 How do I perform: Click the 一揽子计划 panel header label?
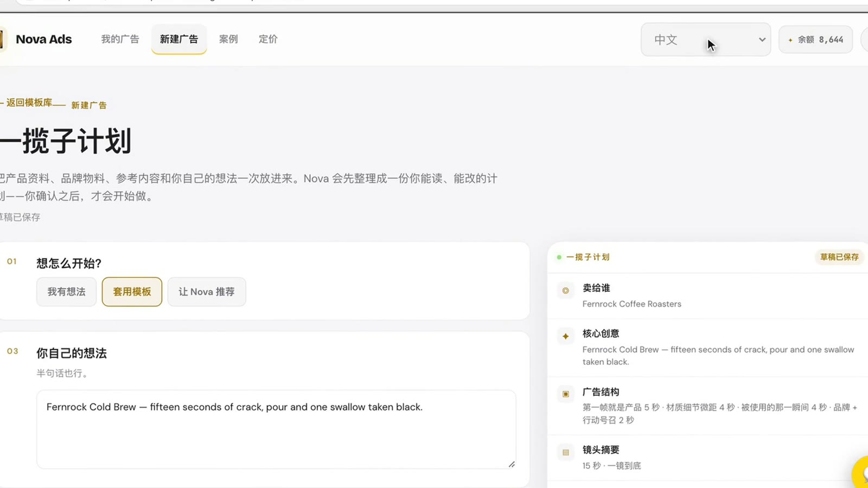[x=588, y=257]
